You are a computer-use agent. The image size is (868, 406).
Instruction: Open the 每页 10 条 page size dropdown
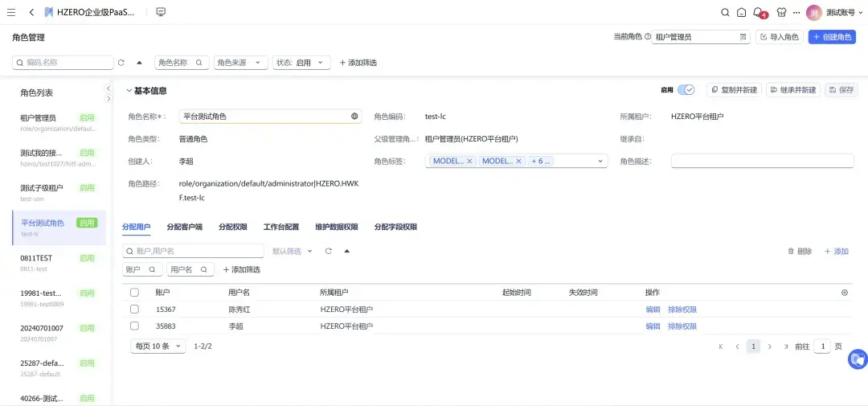tap(158, 347)
